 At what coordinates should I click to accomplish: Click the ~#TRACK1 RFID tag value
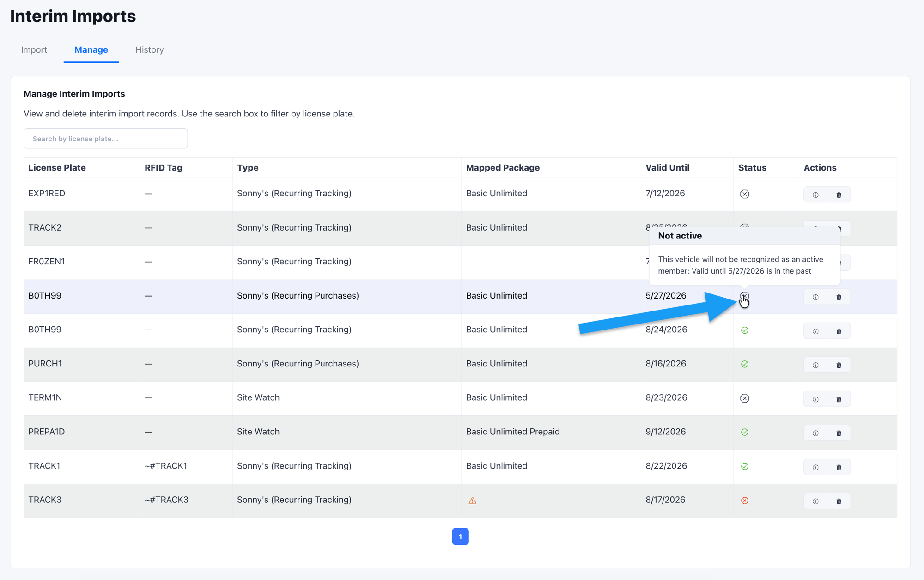[x=166, y=466]
